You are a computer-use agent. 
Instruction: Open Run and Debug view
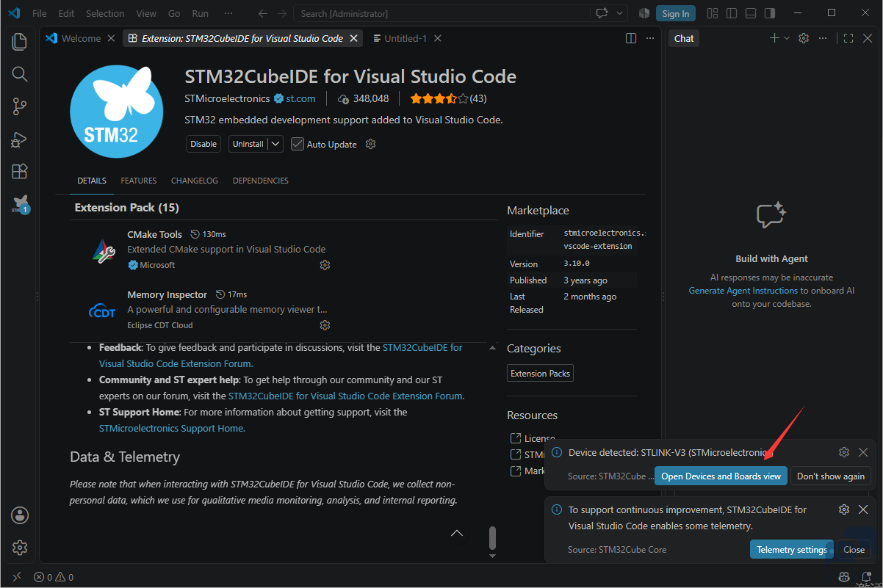[x=20, y=139]
